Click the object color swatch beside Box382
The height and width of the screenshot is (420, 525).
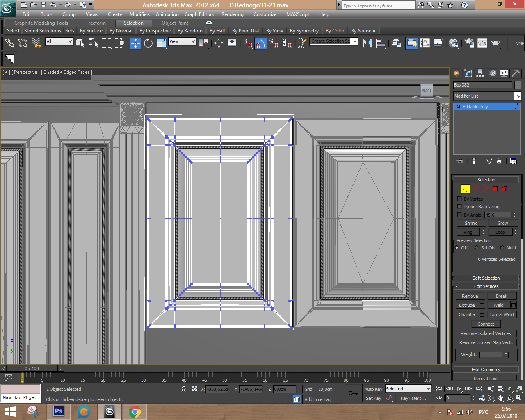pyautogui.click(x=518, y=85)
